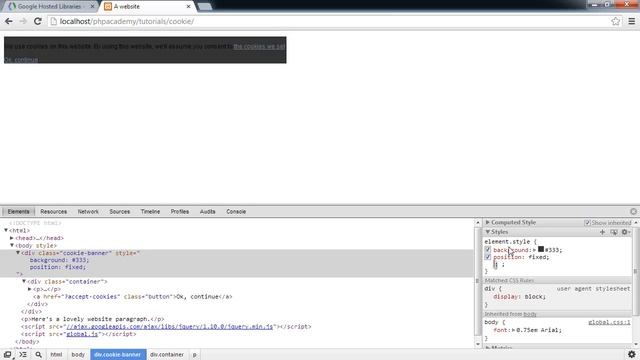The height and width of the screenshot is (360, 640).
Task: Click the dock-to-window icon in DevTools
Action: [x=8, y=355]
